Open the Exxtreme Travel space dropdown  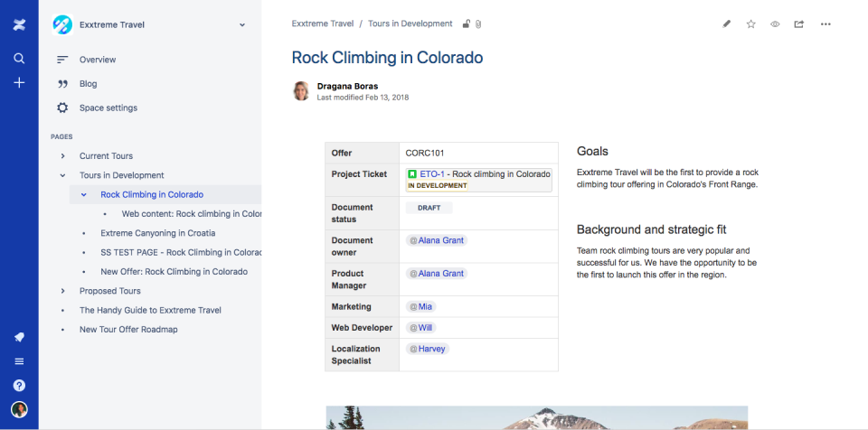tap(242, 25)
